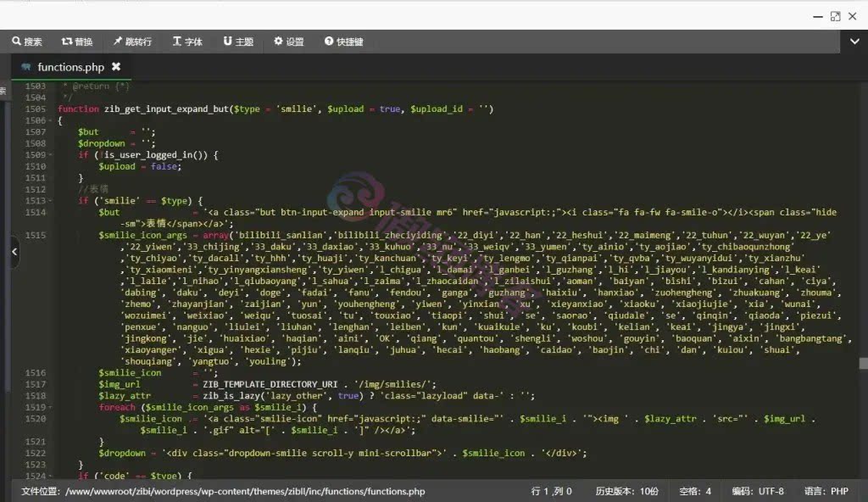868x502 pixels.
Task: Click the $smilie_icon_args variable
Action: point(142,235)
